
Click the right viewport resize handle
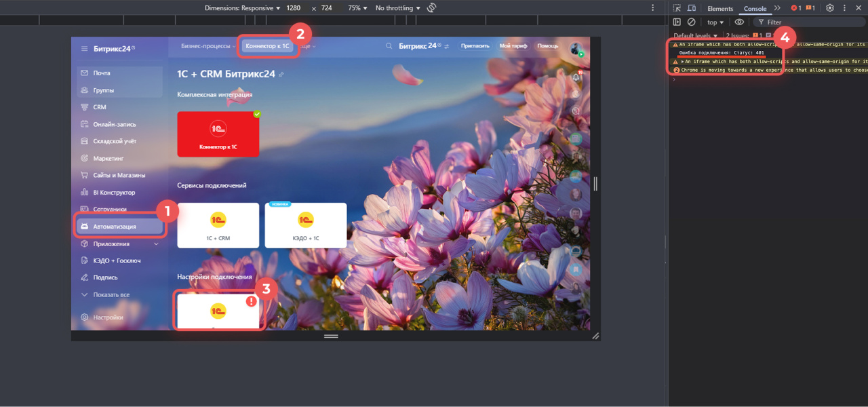pyautogui.click(x=595, y=183)
